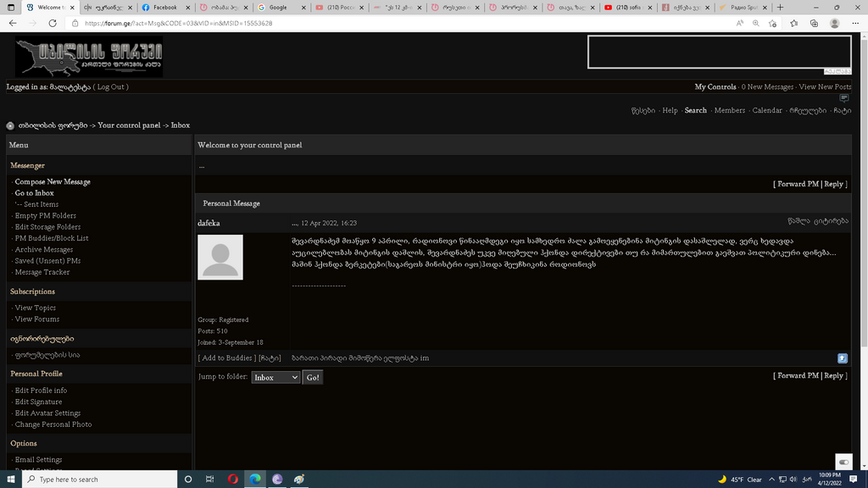Click View Topics under Subscriptions

pyautogui.click(x=36, y=308)
